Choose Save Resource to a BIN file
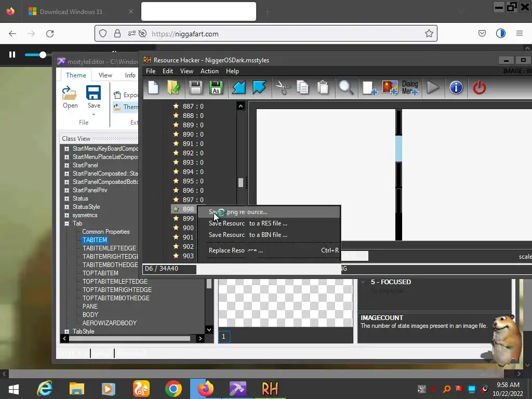The height and width of the screenshot is (399, 532). pyautogui.click(x=269, y=235)
